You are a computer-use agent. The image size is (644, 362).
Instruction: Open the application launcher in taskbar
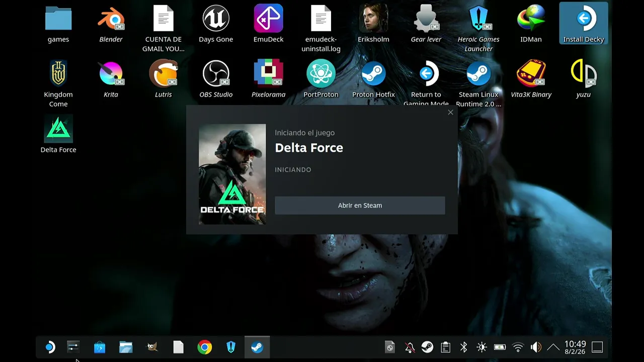pos(49,347)
